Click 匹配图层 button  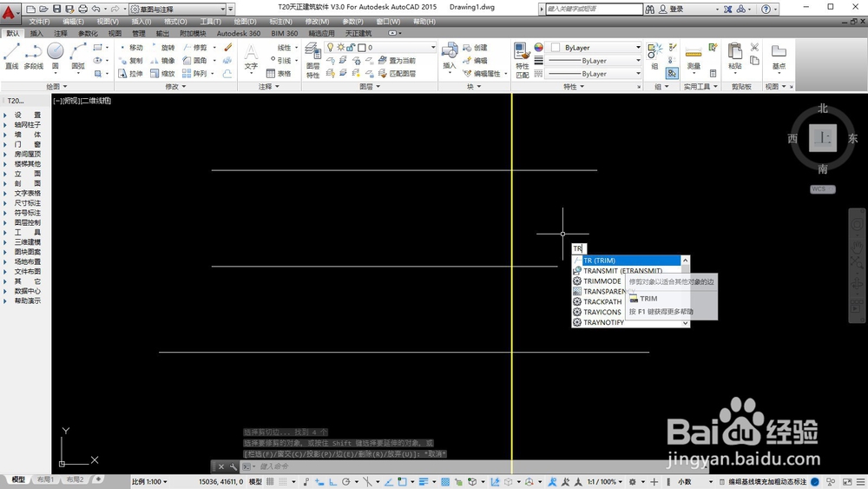click(x=397, y=73)
